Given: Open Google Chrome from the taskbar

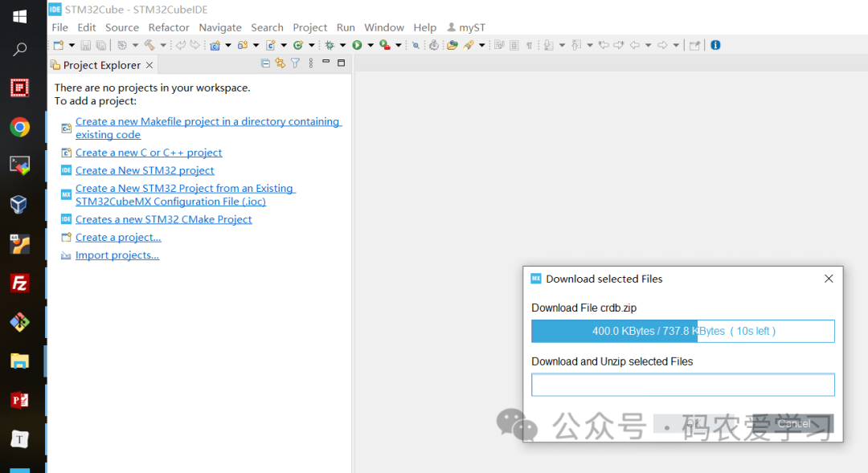Looking at the screenshot, I should pos(19,127).
